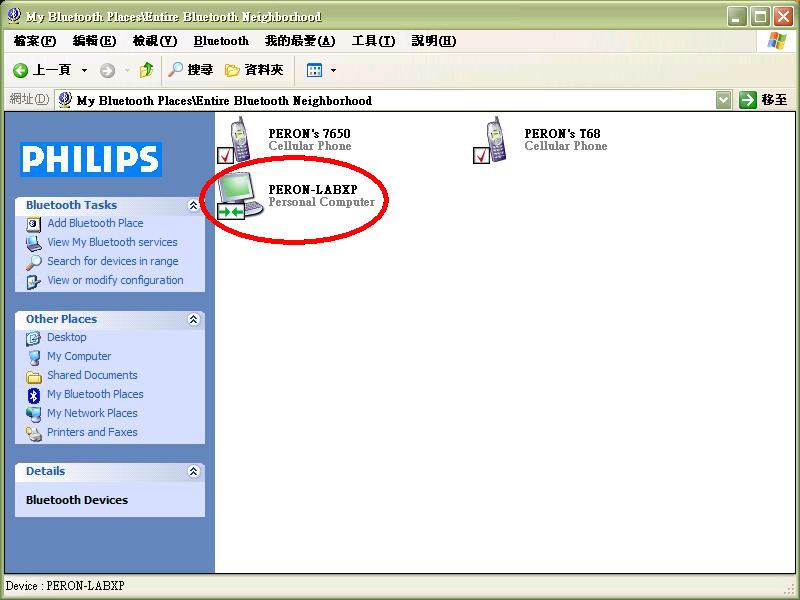Screen dimensions: 800x600
Task: Open the Printers and Faxes link
Action: click(x=92, y=432)
